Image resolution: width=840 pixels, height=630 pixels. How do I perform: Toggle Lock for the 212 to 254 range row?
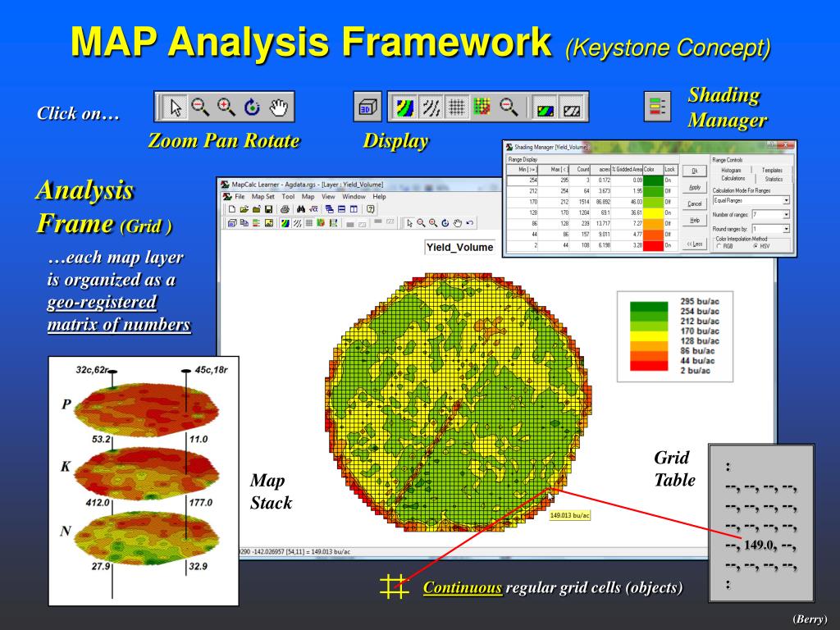[671, 190]
